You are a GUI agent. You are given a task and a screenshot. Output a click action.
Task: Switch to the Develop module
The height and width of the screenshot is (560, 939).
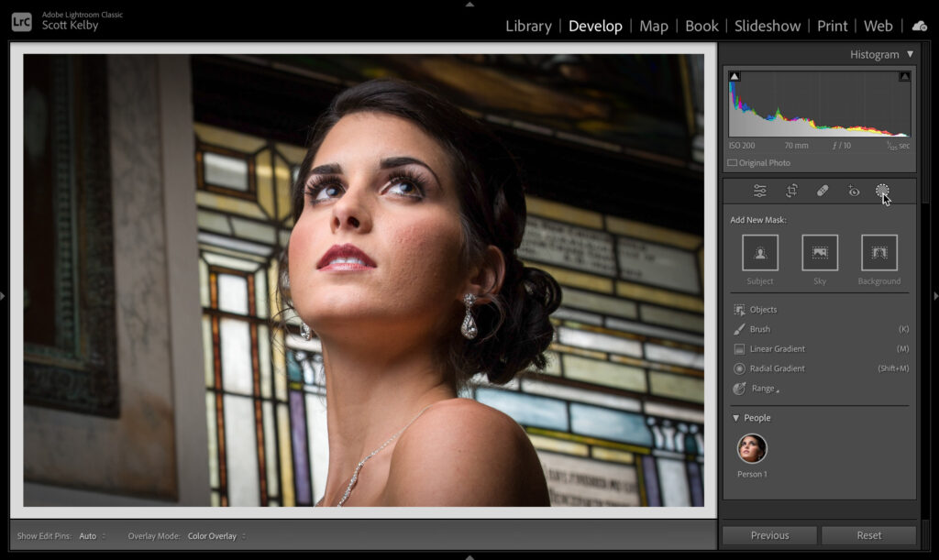595,27
